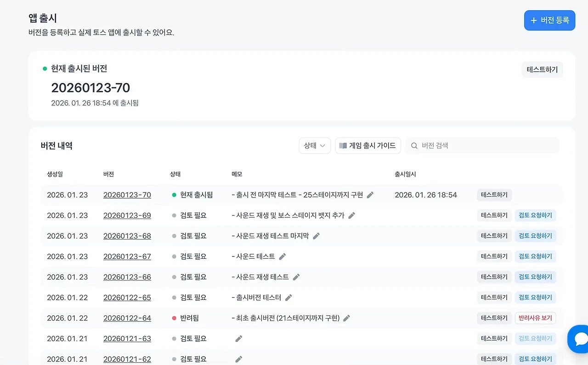Screen dimensions: 588x365
Task: Click 검토 요청하기 for version 20260123-66
Action: (x=535, y=277)
